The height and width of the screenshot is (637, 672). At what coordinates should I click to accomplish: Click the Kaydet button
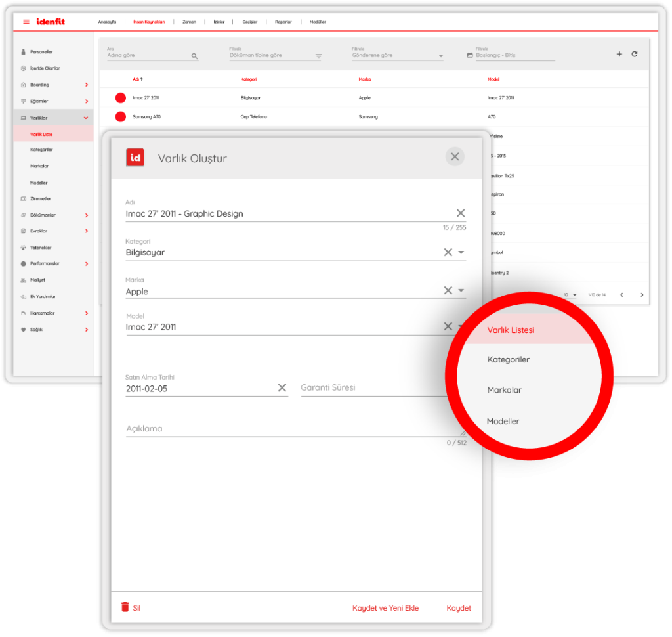click(x=459, y=608)
